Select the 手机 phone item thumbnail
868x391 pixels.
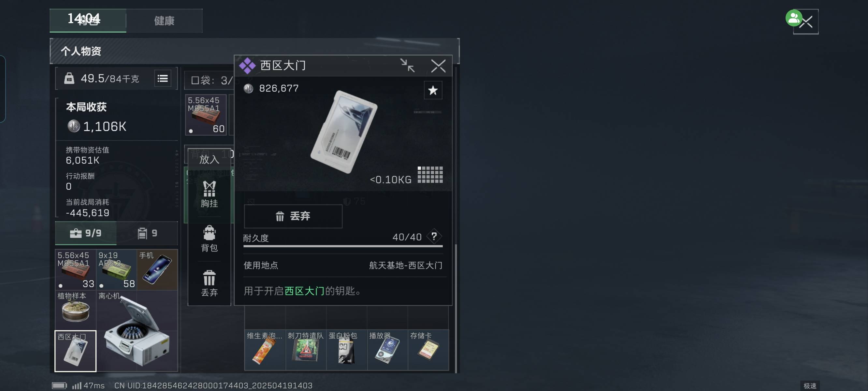pyautogui.click(x=157, y=269)
